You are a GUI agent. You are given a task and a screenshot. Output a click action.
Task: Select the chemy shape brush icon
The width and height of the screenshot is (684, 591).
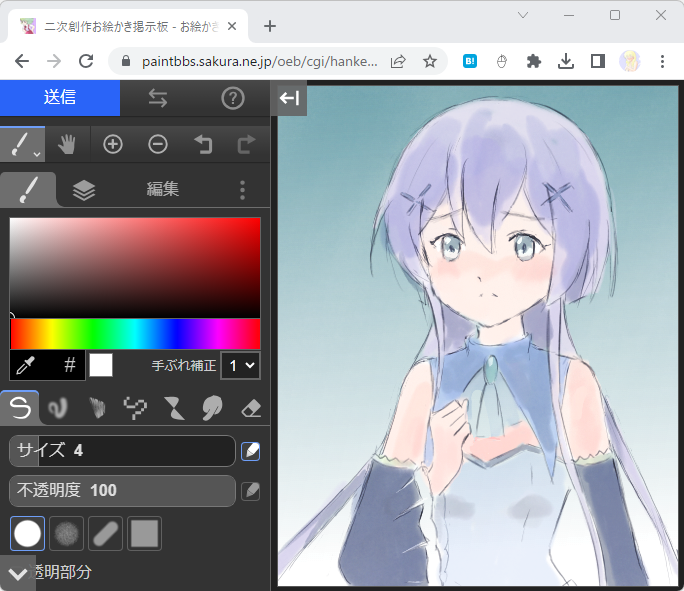click(174, 408)
